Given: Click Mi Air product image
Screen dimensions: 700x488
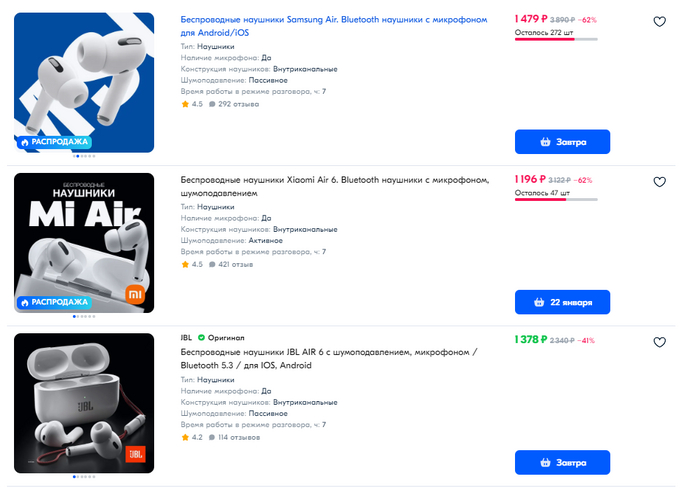Looking at the screenshot, I should click(x=84, y=243).
